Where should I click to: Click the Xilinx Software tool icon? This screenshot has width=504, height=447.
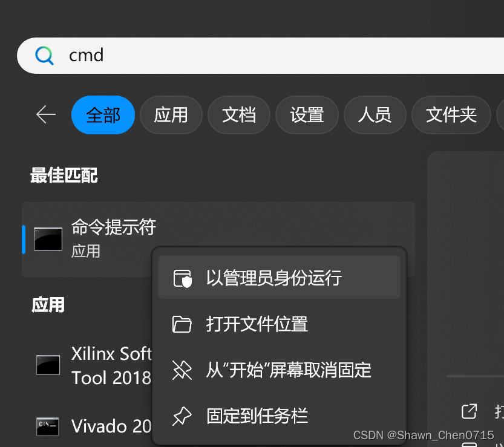click(48, 365)
